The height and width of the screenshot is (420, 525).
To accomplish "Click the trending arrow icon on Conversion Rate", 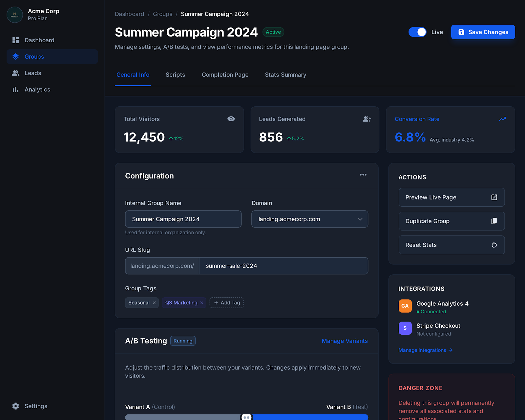I will point(502,119).
